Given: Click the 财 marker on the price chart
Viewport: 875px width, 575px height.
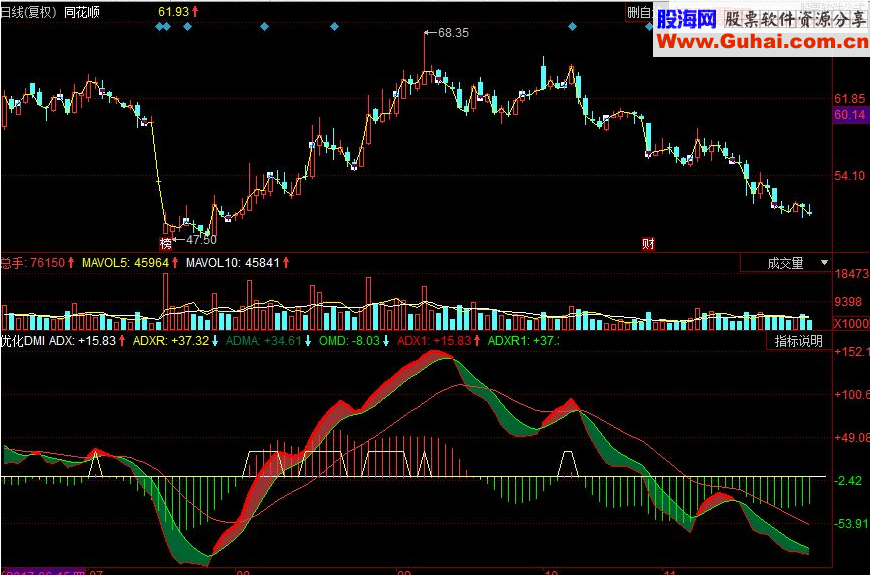Looking at the screenshot, I should pyautogui.click(x=648, y=244).
